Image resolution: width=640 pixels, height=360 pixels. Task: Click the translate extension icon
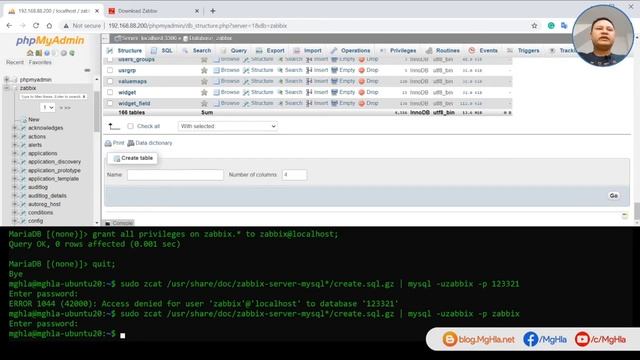point(564,26)
